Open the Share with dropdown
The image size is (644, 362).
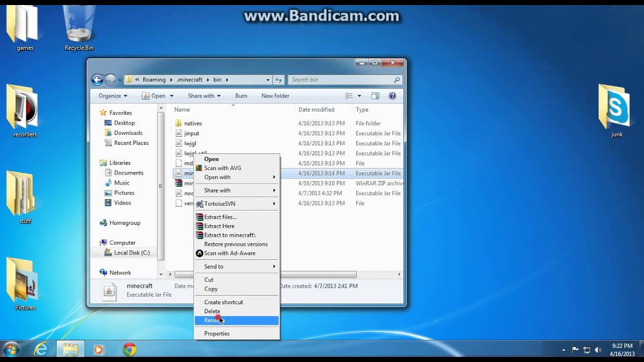pos(204,96)
